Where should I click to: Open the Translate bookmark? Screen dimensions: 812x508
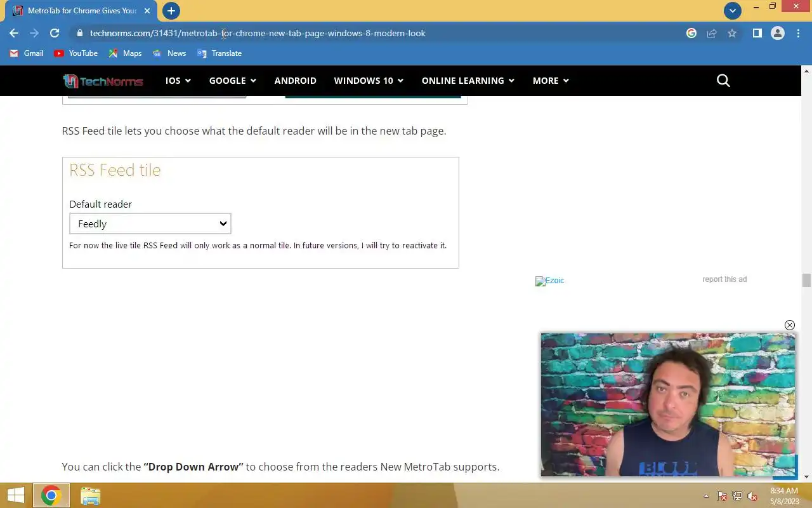tap(219, 53)
